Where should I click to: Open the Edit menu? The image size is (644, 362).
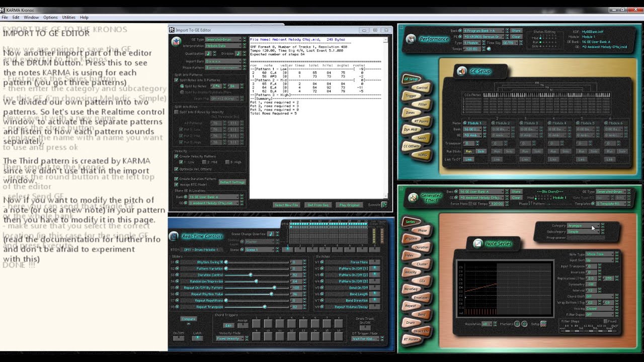coord(16,17)
